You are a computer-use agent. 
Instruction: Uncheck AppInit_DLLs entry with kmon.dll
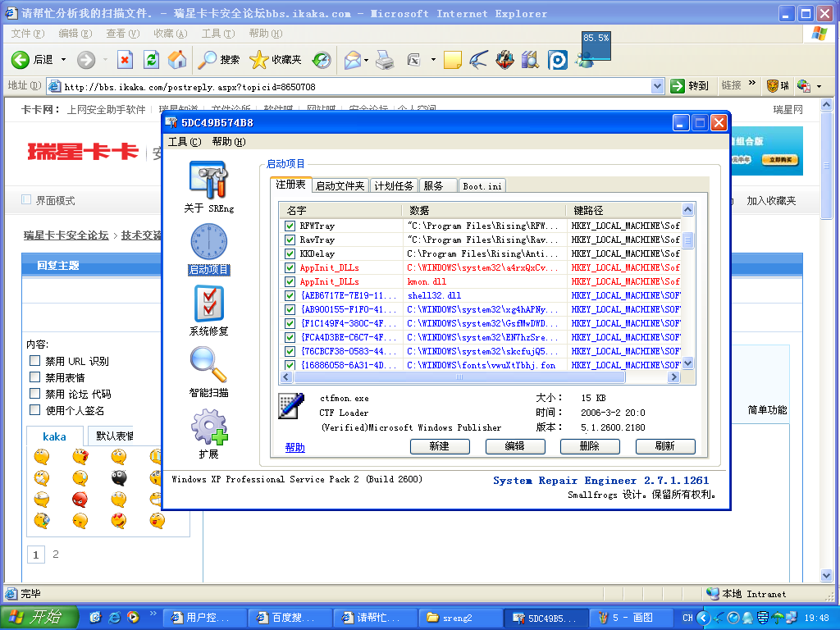(290, 281)
